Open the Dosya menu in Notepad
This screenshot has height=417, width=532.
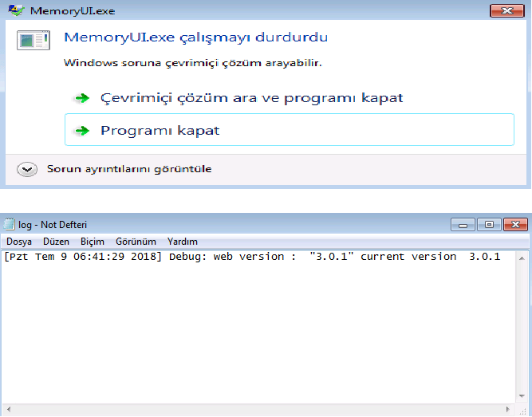[19, 242]
